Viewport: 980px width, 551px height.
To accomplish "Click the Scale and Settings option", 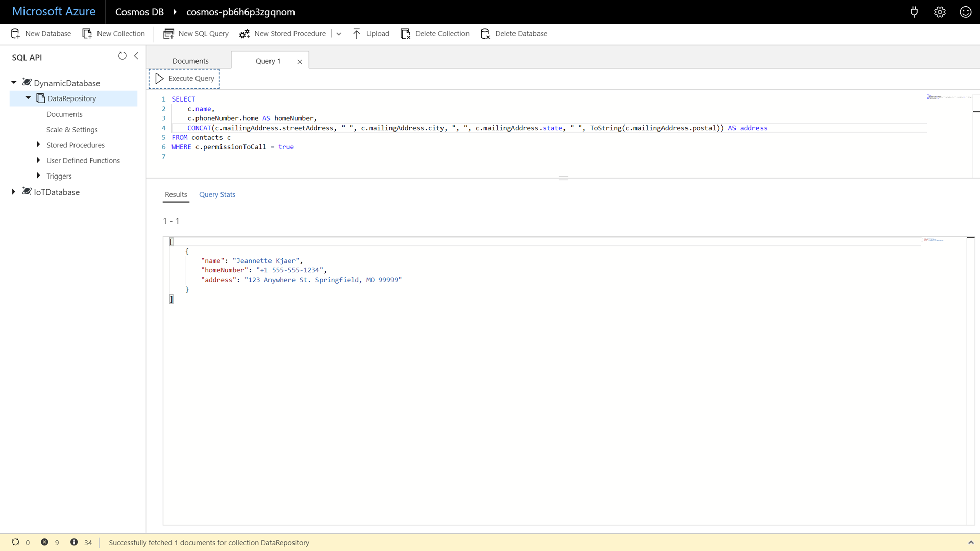I will click(72, 129).
